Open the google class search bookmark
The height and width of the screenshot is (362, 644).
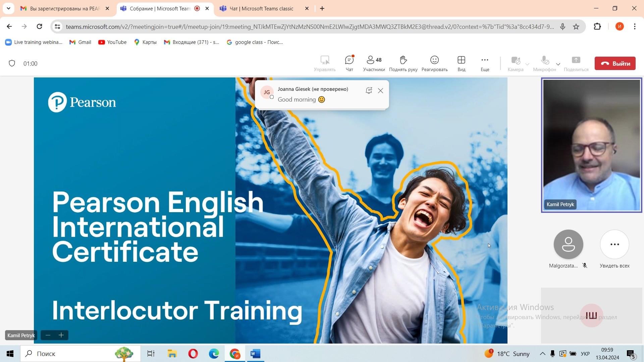coord(255,42)
